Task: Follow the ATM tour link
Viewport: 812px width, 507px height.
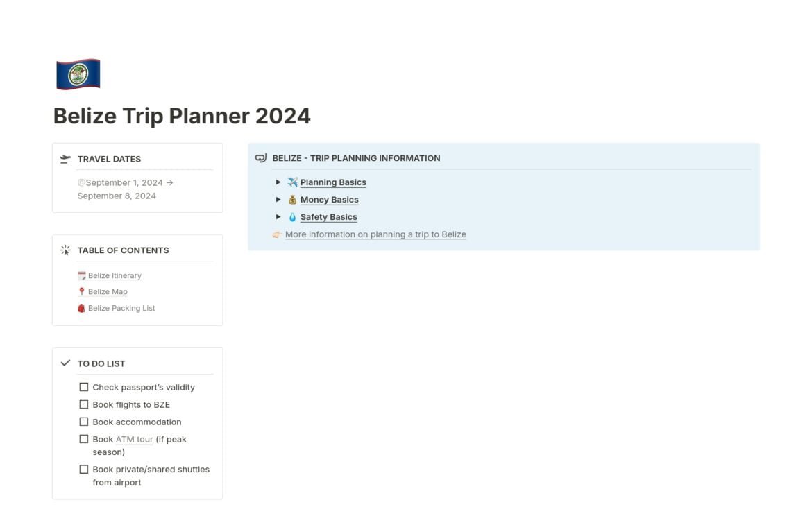Action: pyautogui.click(x=135, y=439)
